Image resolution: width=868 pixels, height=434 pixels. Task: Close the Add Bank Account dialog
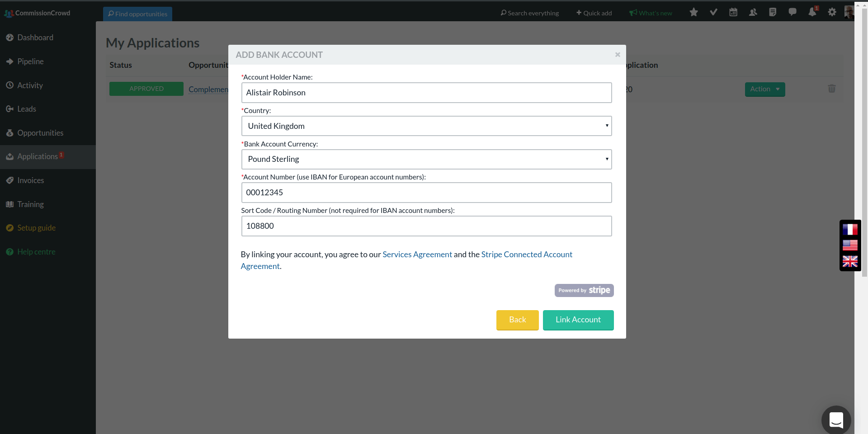(x=618, y=55)
